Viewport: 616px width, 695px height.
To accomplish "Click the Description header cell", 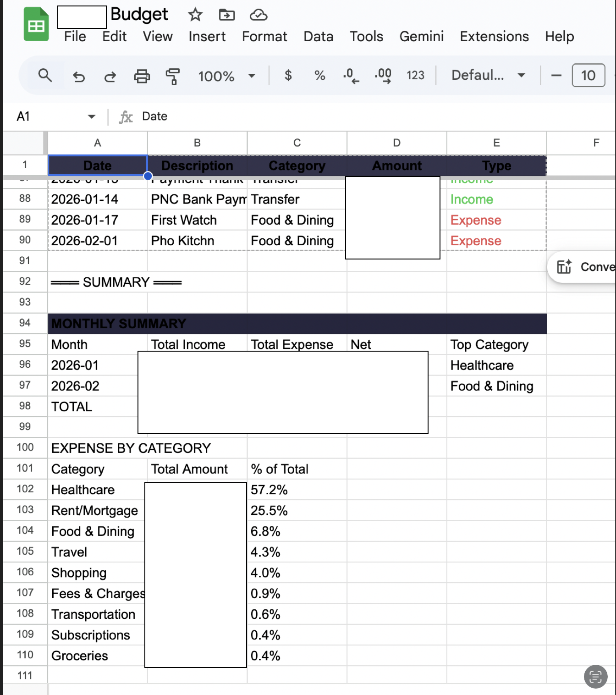I will click(x=197, y=165).
